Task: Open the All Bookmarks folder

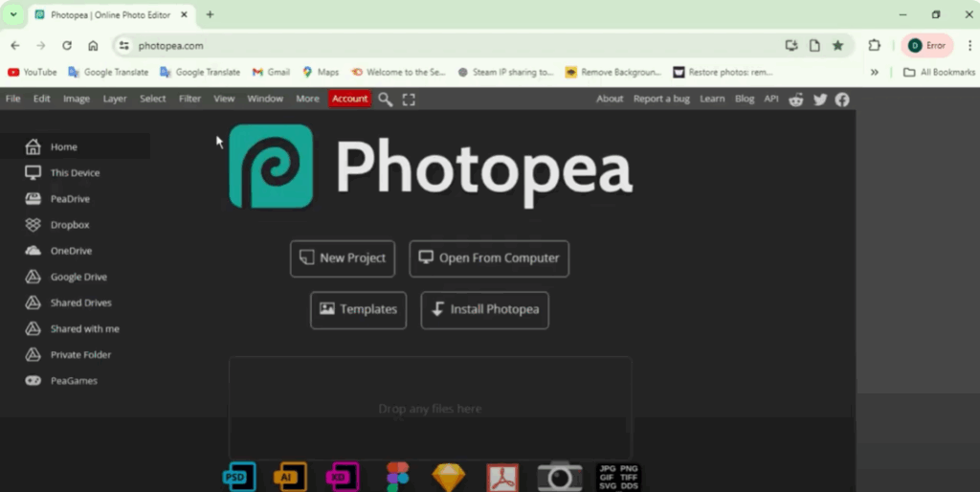Action: click(940, 73)
